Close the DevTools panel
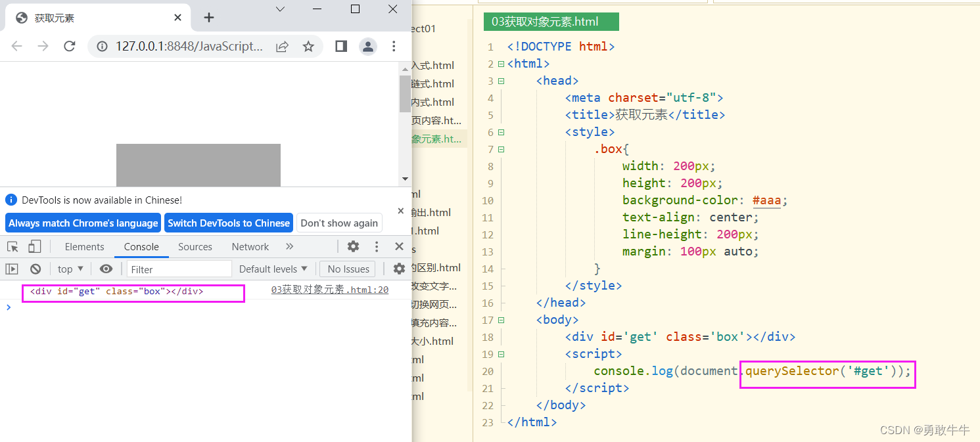Screen dimensions: 980x442 coord(399,247)
